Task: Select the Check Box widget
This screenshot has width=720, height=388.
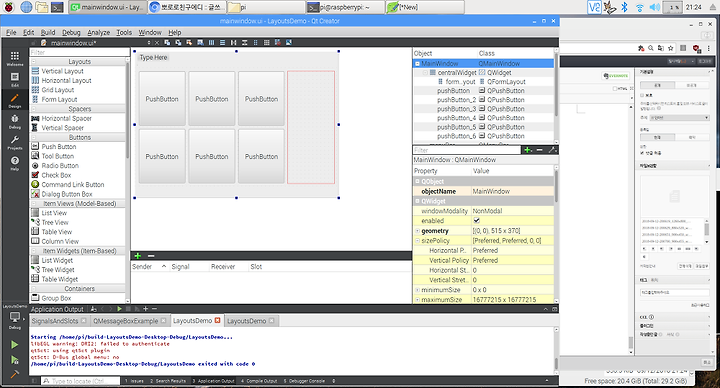Action: point(56,175)
